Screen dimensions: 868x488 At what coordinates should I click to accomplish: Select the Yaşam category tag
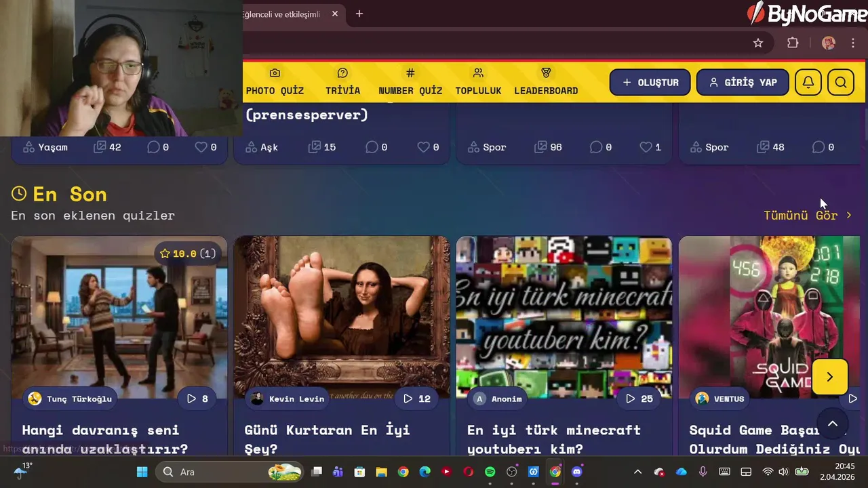[x=45, y=147]
